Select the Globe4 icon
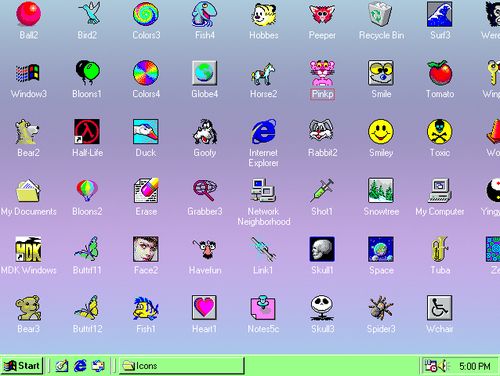The height and width of the screenshot is (376, 500). tap(205, 73)
